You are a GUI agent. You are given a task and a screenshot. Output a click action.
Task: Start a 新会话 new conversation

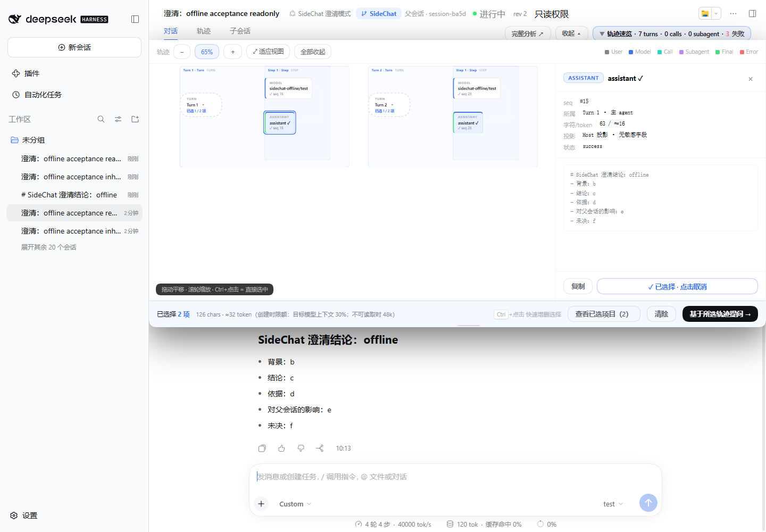click(74, 47)
